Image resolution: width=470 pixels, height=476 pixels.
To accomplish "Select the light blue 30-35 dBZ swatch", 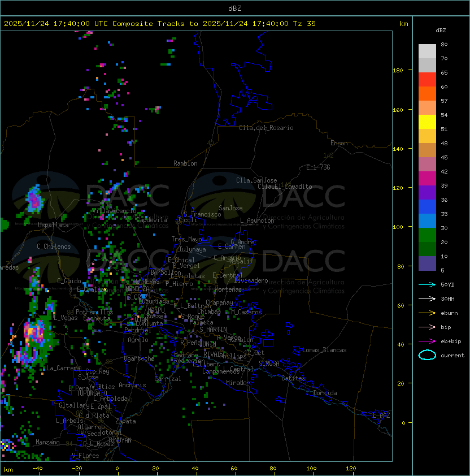I will point(427,221).
